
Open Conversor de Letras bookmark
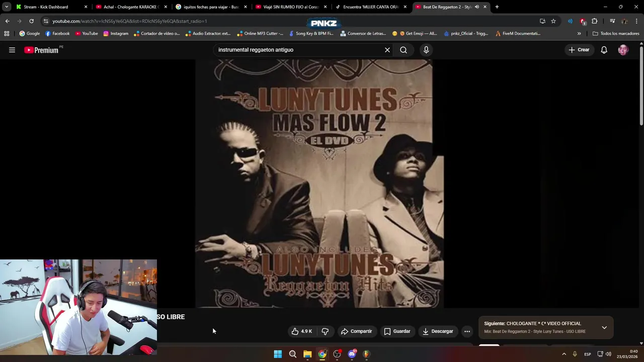point(363,34)
